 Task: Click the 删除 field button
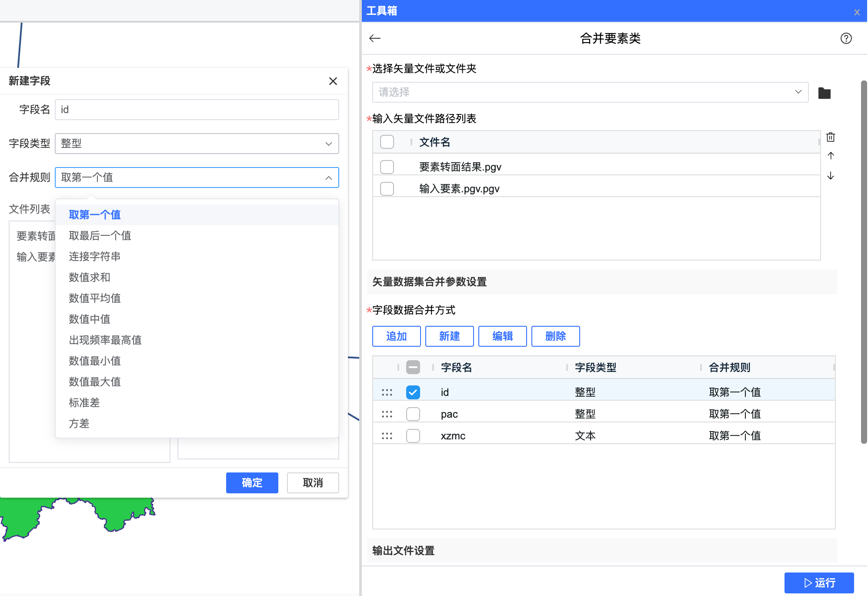click(556, 336)
